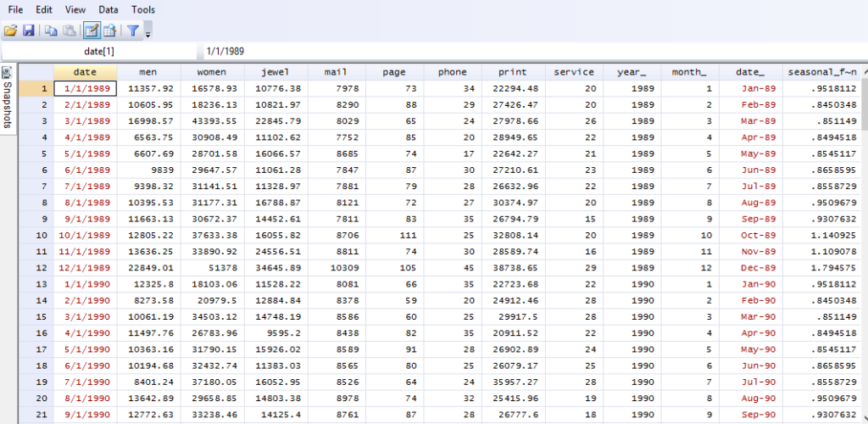Click men cell 6563.75

(x=148, y=137)
